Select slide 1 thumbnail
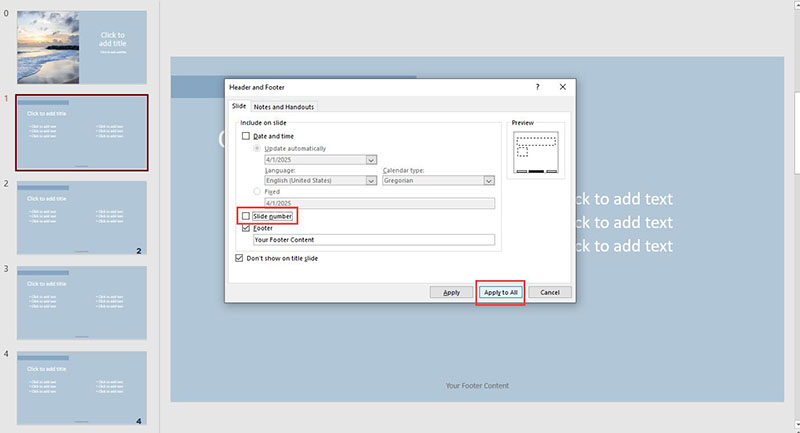Screen dimensions: 800x433 tap(82, 133)
